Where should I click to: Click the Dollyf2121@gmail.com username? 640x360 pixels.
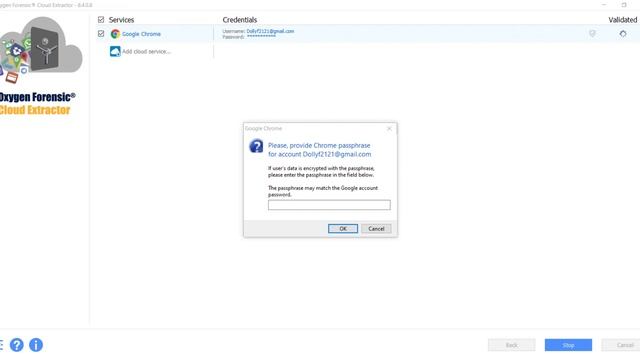pyautogui.click(x=270, y=31)
